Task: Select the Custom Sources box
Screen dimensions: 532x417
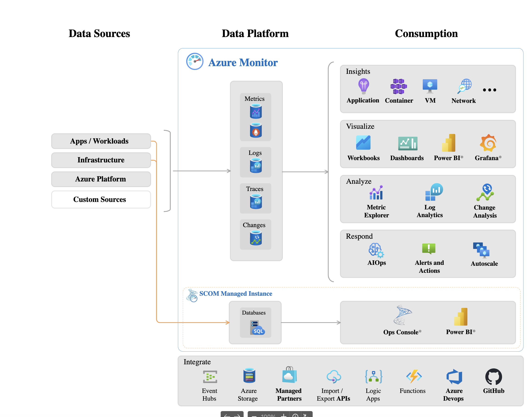Action: coord(101,199)
